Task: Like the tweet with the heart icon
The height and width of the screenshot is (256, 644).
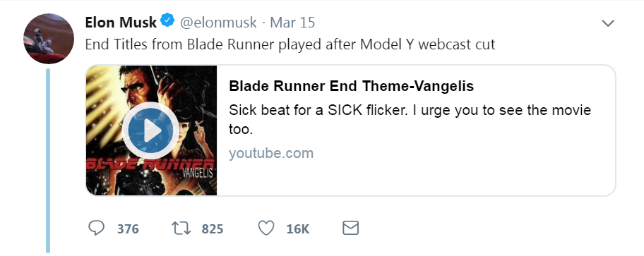Action: (266, 228)
